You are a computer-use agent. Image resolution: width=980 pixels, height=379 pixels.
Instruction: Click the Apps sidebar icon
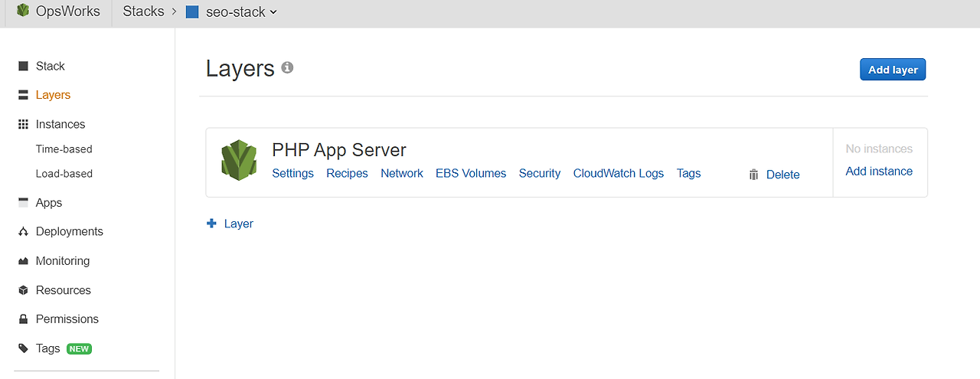23,203
